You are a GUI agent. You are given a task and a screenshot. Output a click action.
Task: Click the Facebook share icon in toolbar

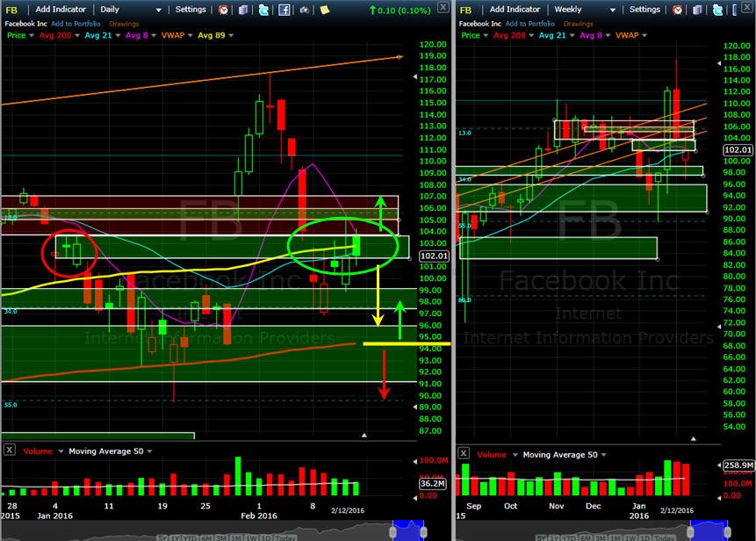coord(284,10)
